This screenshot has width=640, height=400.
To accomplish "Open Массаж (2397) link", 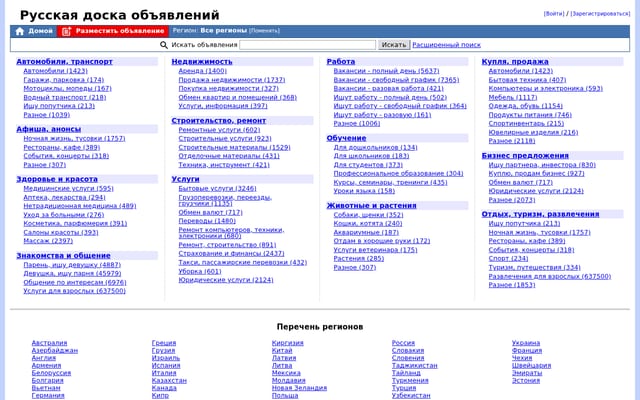I will 48,241.
